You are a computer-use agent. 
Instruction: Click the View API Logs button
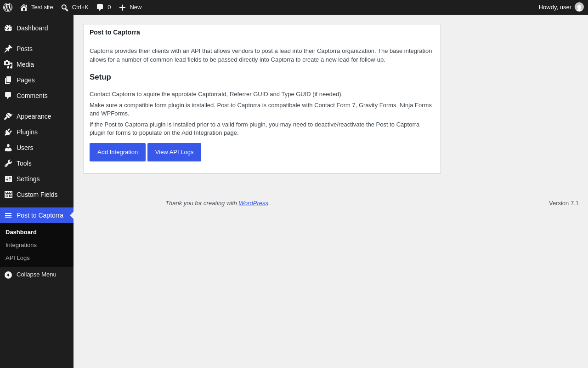[x=174, y=152]
